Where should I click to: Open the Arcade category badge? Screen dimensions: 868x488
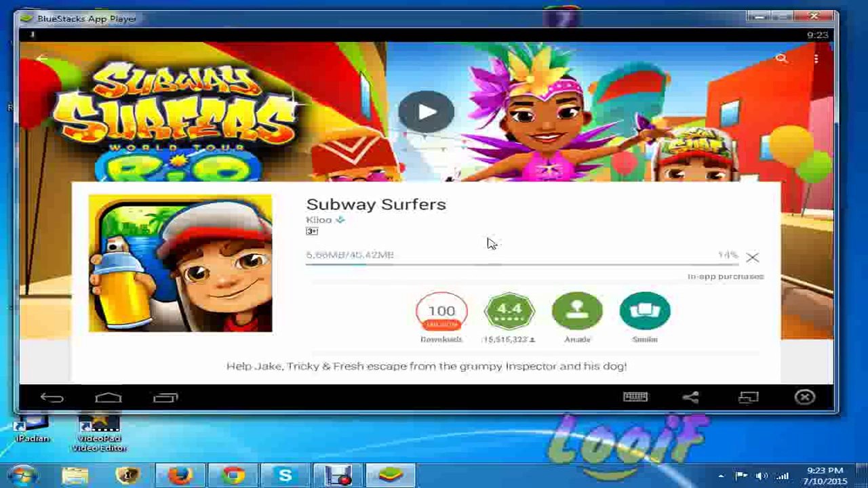(577, 318)
